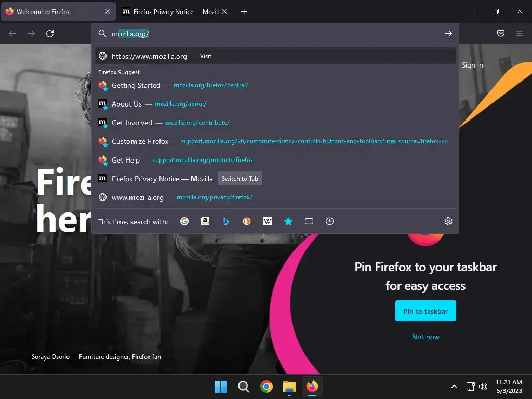The width and height of the screenshot is (532, 399).
Task: Open search settings gear icon
Action: (x=448, y=221)
